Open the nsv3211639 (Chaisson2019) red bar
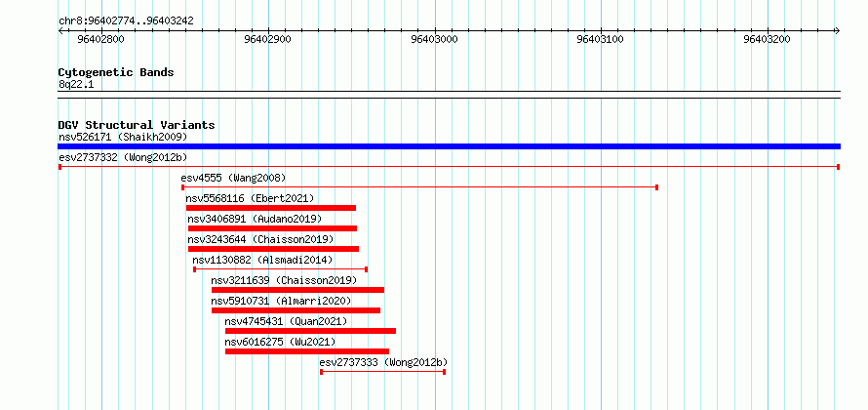 click(297, 290)
